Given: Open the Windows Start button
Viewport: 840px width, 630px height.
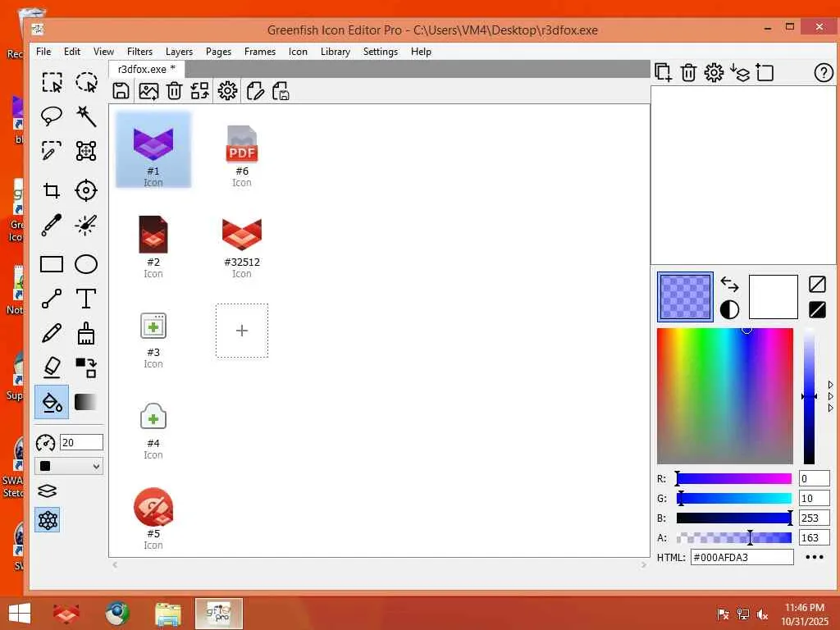Looking at the screenshot, I should point(20,614).
